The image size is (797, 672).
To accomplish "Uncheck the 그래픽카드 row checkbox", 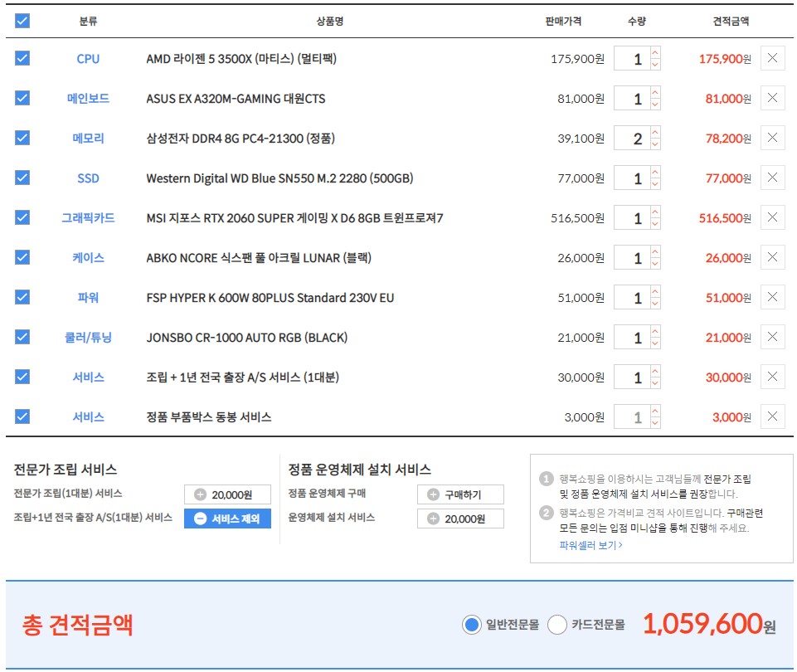I will (22, 217).
